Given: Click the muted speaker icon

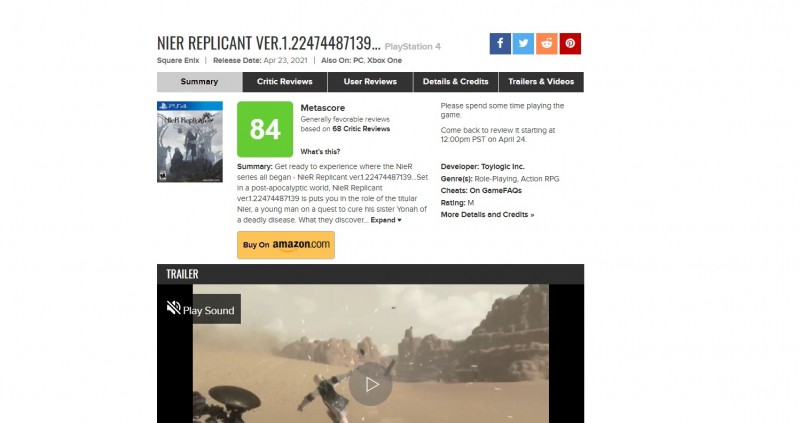Looking at the screenshot, I should pyautogui.click(x=173, y=308).
